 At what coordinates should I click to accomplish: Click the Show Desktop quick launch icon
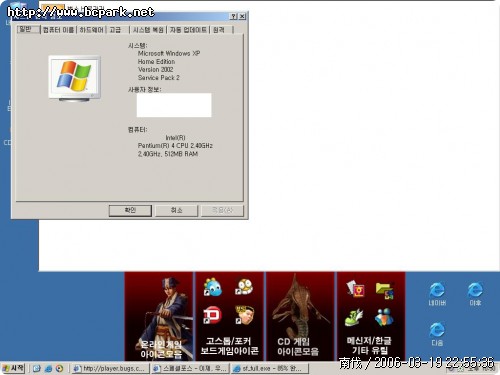point(37,369)
